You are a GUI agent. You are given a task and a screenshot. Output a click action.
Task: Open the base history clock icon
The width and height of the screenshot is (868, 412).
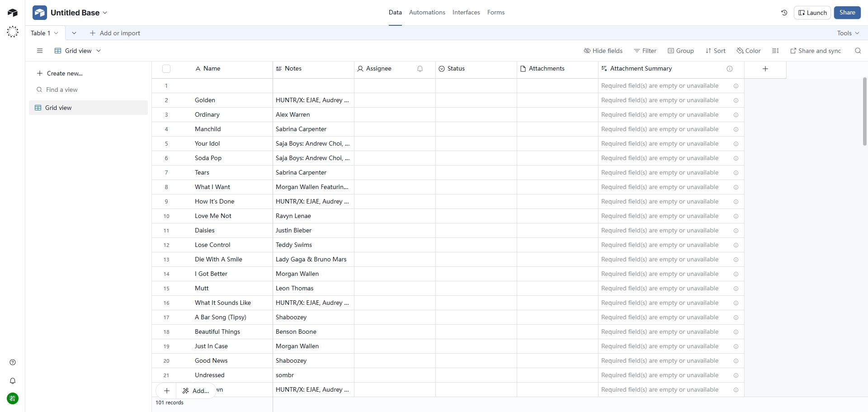click(784, 13)
